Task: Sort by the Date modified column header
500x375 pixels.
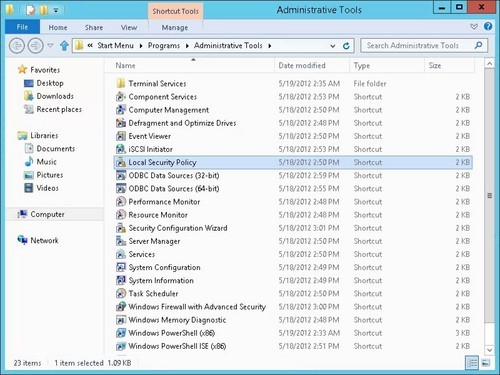Action: click(x=312, y=65)
